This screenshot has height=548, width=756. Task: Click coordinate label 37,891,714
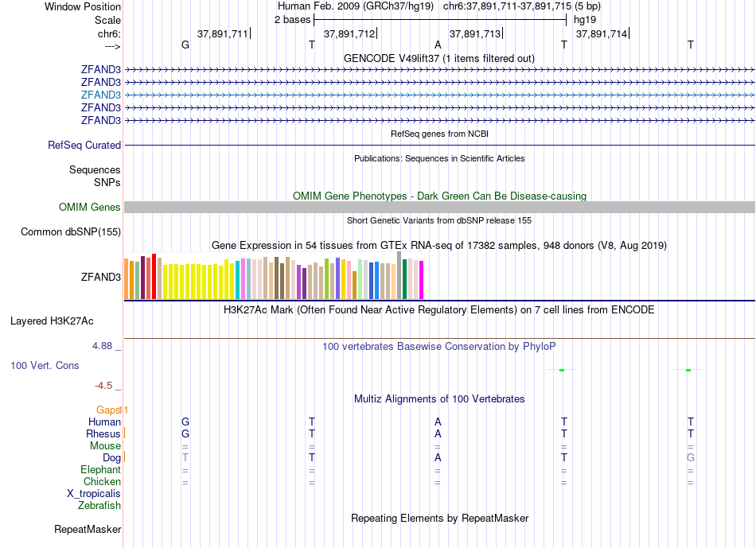point(602,33)
